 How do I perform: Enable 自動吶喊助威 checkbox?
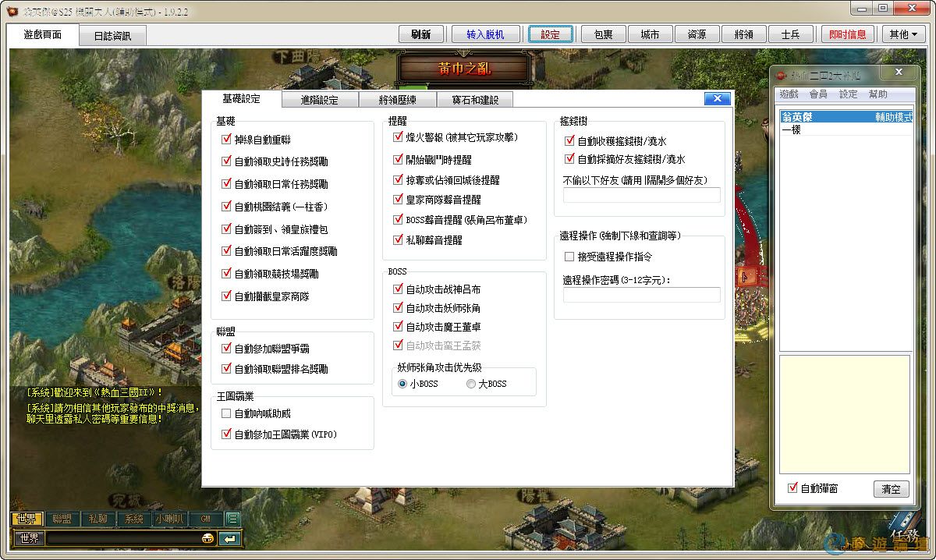227,413
